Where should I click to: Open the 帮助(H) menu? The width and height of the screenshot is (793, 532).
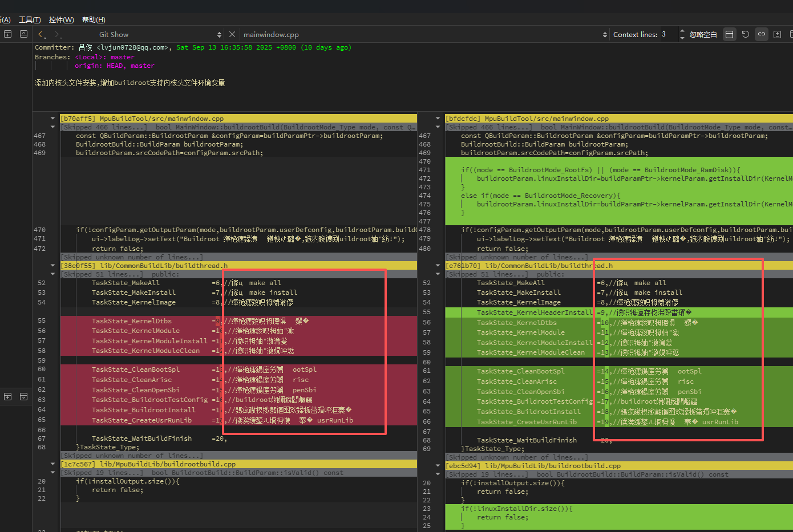[94, 20]
